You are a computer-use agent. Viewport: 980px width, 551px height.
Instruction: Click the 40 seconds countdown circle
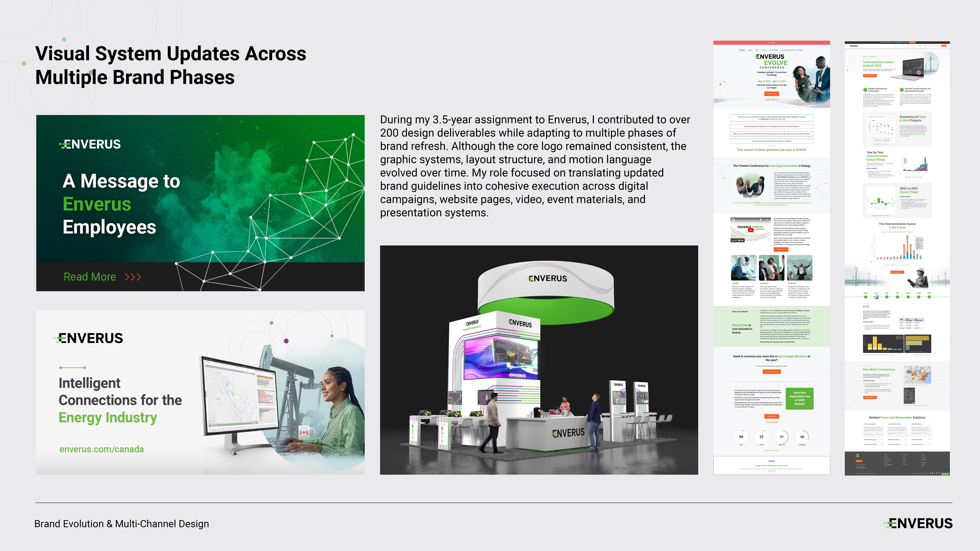[802, 436]
